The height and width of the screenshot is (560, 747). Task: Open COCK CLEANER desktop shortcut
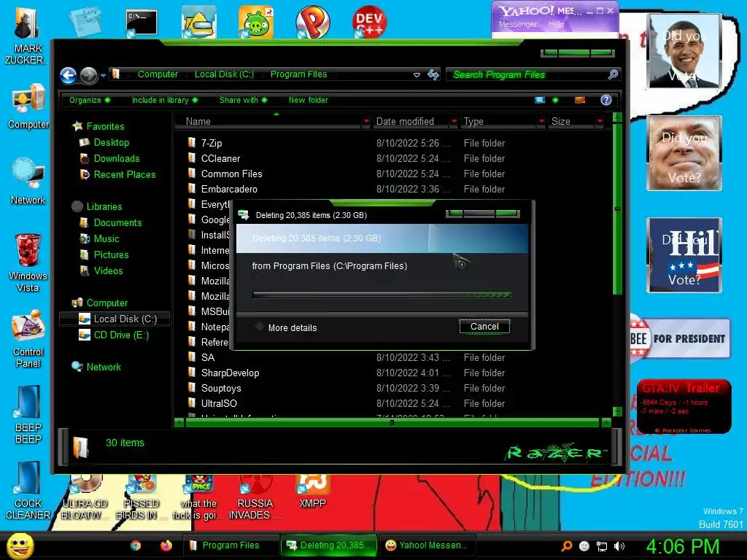[x=28, y=491]
